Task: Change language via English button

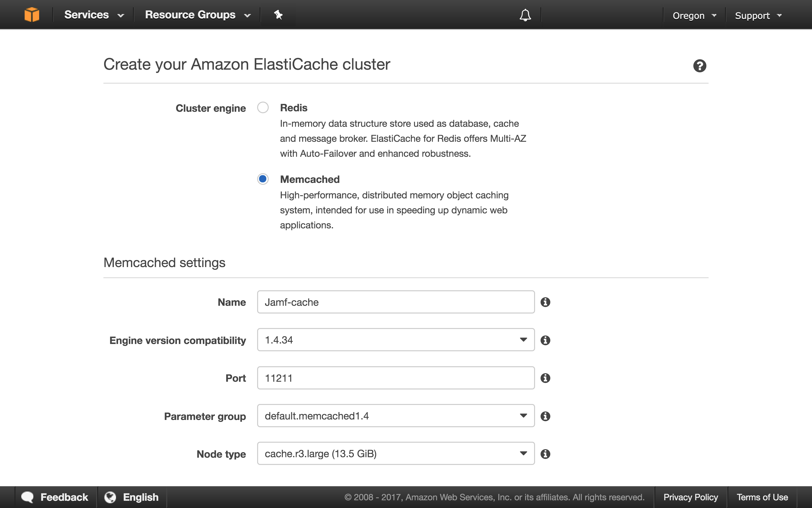Action: (132, 497)
